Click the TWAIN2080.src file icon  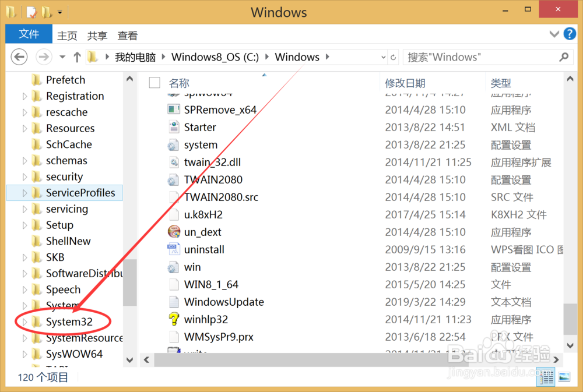click(x=174, y=197)
